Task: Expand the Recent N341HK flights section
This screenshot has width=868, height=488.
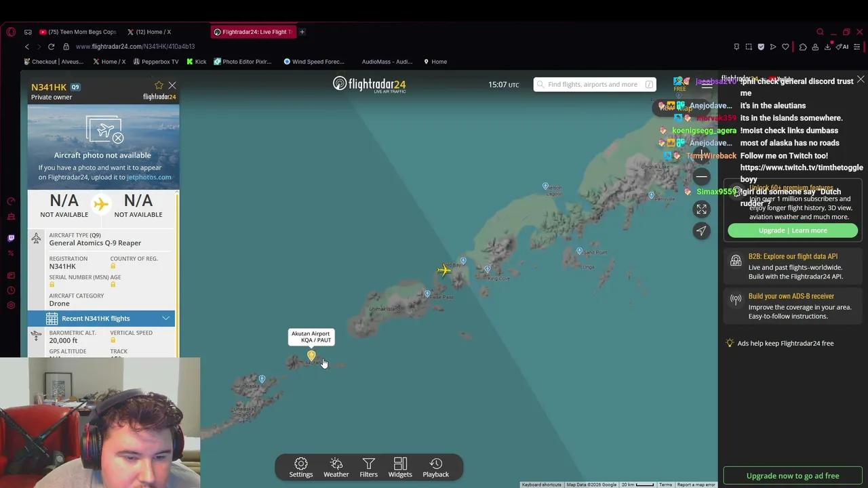Action: tap(101, 319)
